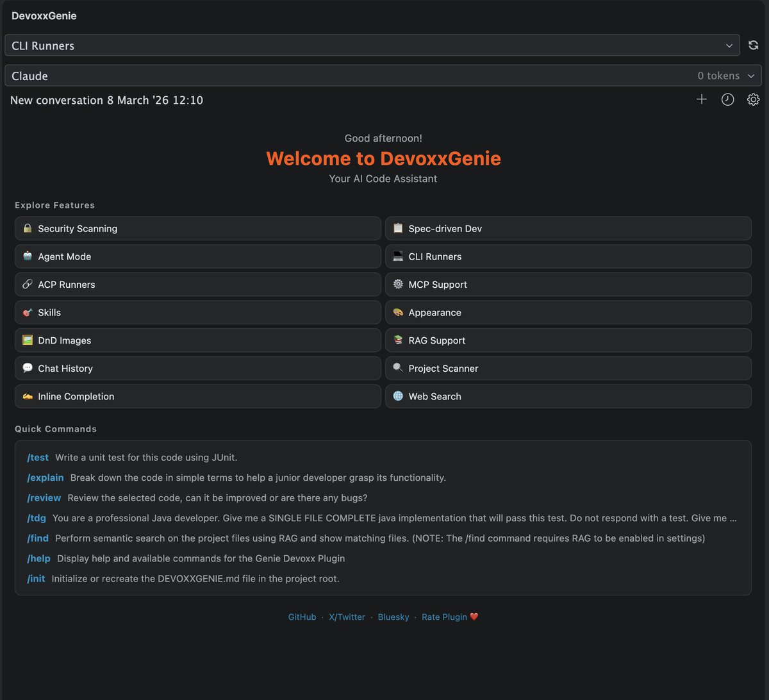This screenshot has height=700, width=769.
Task: Click the heart icon next to Rate Plugin
Action: 474,617
